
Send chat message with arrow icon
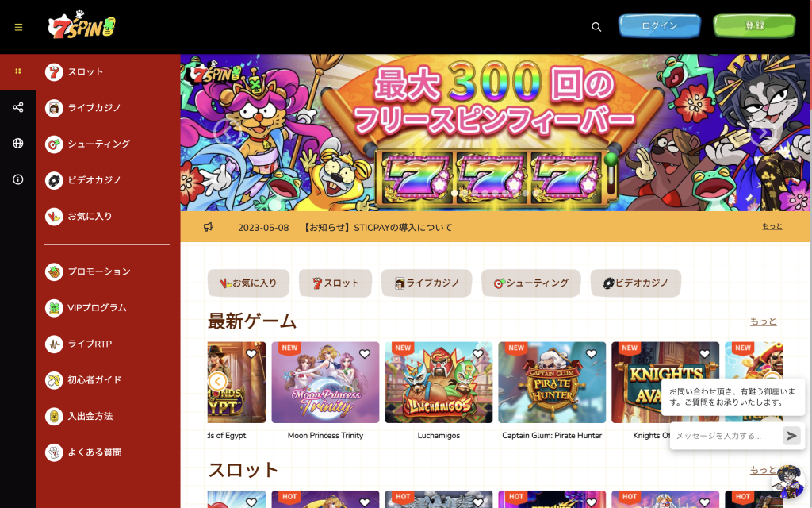coord(791,436)
